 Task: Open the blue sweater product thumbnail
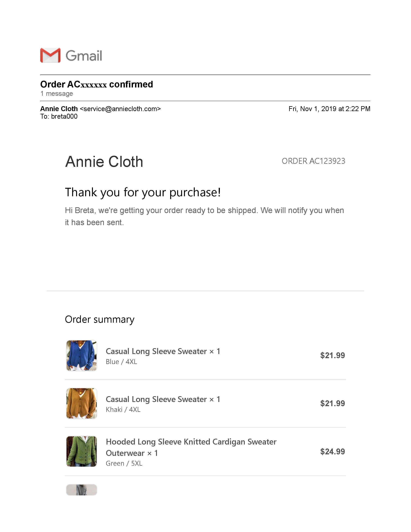tap(82, 356)
